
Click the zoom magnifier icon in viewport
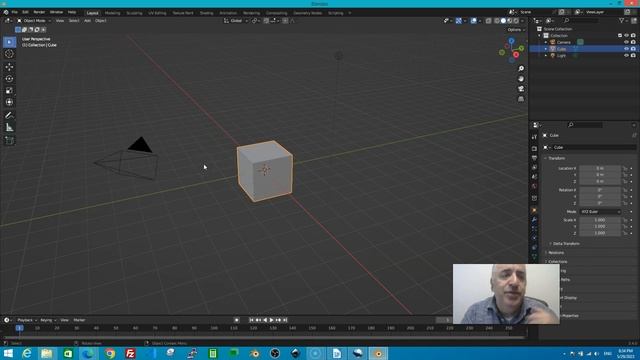click(521, 69)
